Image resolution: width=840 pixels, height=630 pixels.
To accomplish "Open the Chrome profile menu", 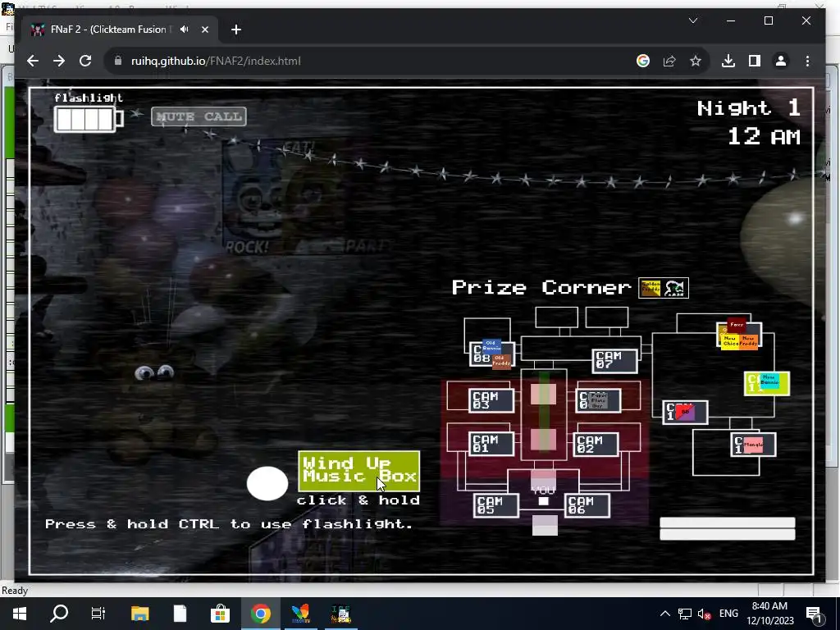I will 781,61.
